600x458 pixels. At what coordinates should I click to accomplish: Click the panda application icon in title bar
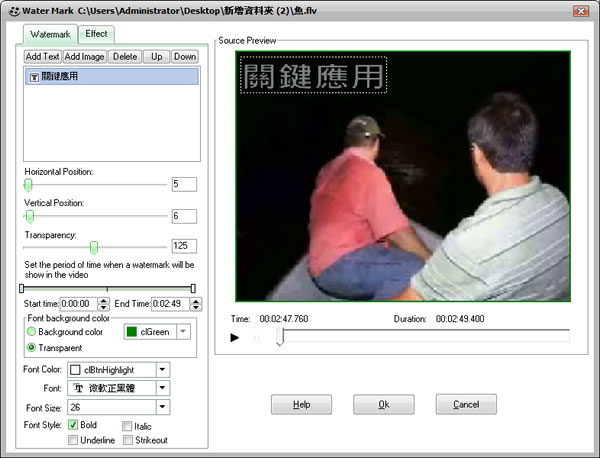point(14,11)
